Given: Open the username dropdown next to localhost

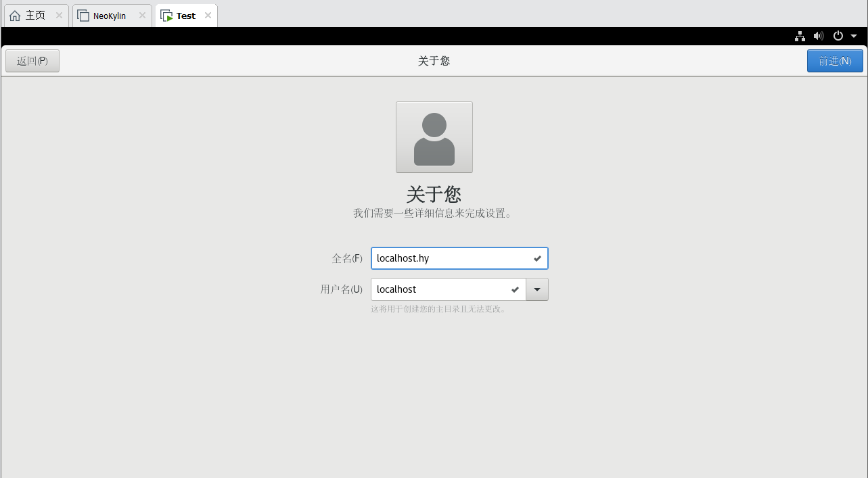Looking at the screenshot, I should click(x=536, y=289).
